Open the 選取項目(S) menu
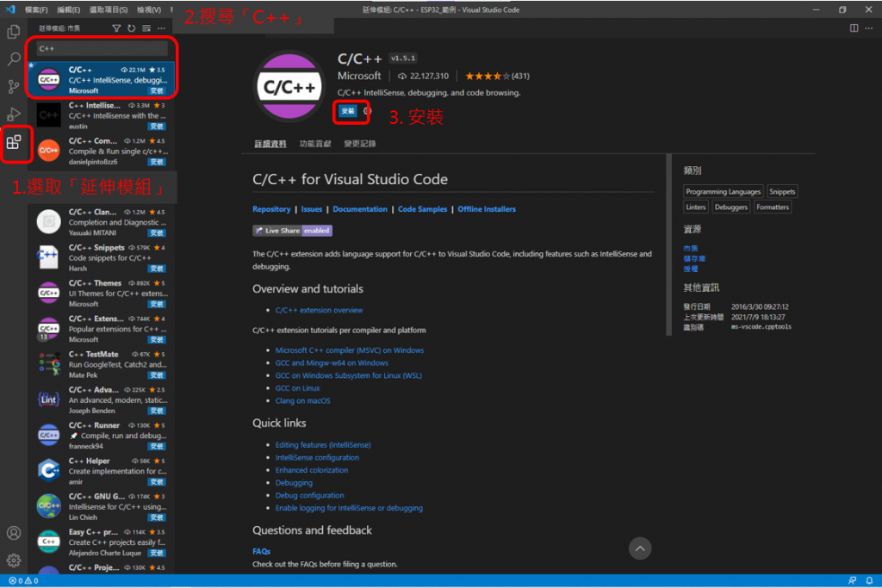Image resolution: width=882 pixels, height=588 pixels. pyautogui.click(x=109, y=9)
